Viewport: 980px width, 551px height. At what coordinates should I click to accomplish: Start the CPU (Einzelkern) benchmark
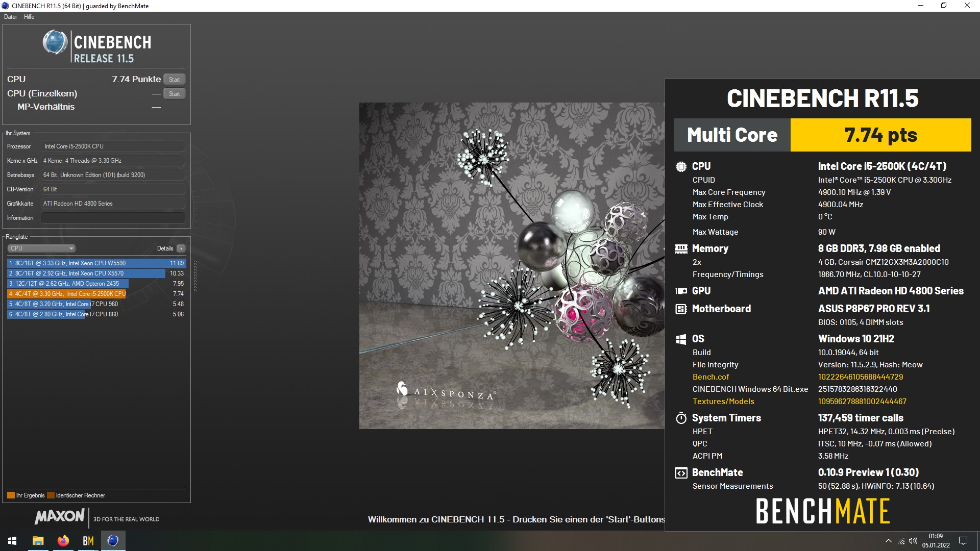point(174,94)
